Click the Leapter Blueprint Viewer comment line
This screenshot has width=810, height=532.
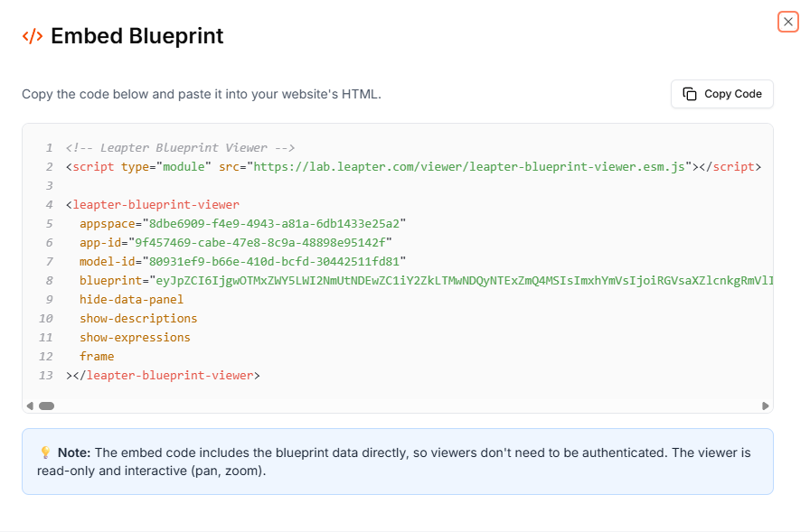179,146
